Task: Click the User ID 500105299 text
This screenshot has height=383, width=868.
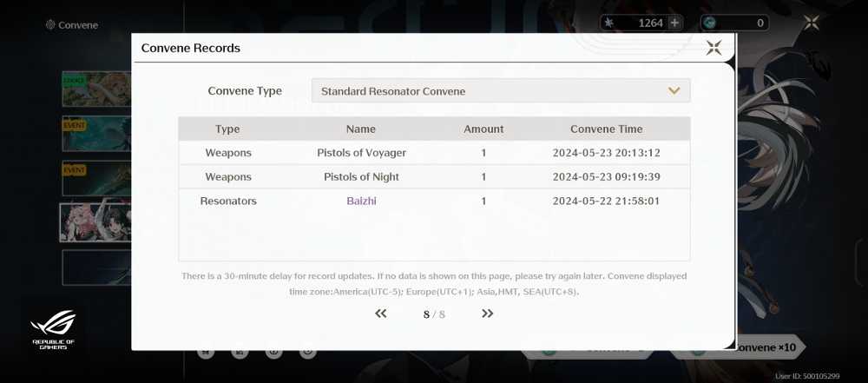Action: pos(807,376)
